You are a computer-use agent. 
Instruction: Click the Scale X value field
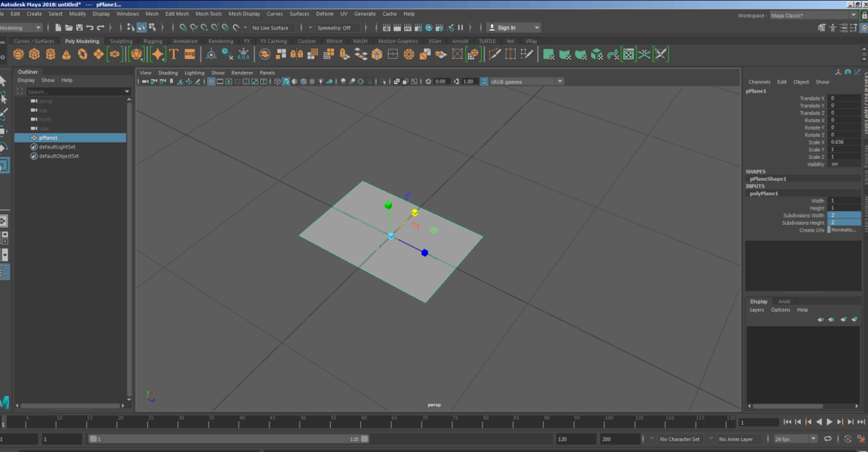coord(844,142)
